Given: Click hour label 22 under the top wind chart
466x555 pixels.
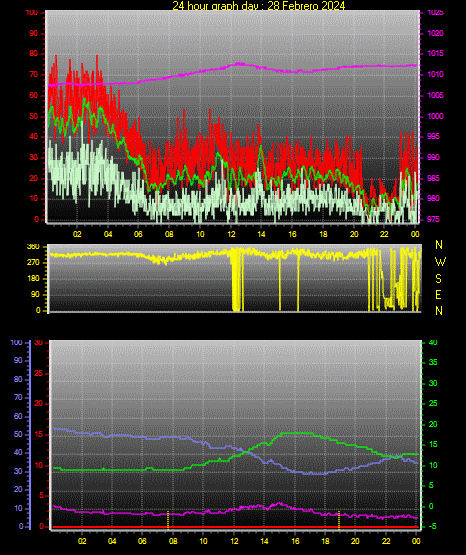Looking at the screenshot, I should tap(384, 234).
